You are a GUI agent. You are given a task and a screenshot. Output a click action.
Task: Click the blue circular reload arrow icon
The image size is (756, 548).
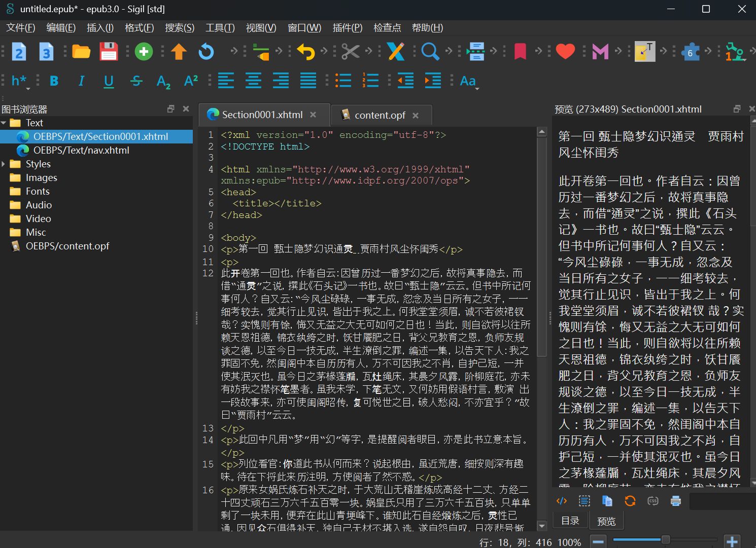[206, 52]
